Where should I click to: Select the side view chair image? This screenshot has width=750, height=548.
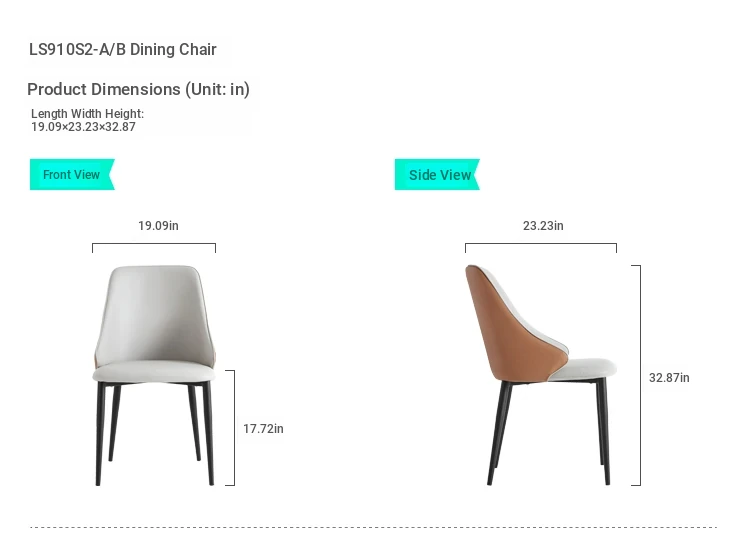[540, 375]
